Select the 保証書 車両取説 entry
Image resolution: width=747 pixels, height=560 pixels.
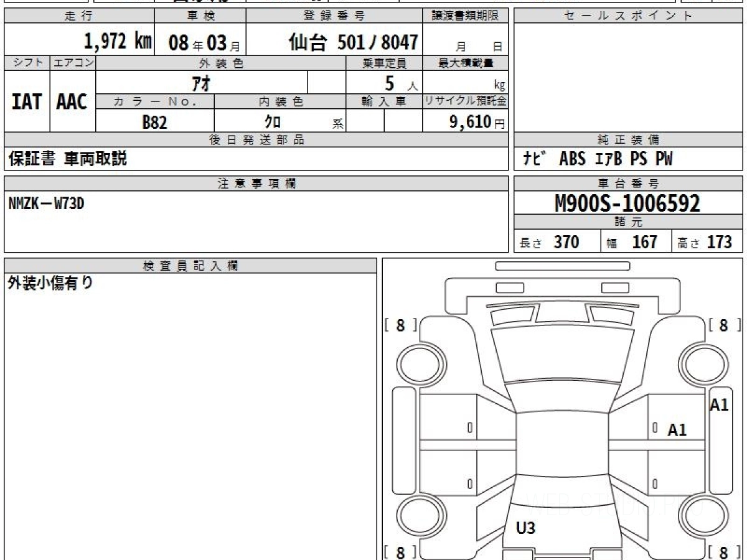(x=68, y=159)
